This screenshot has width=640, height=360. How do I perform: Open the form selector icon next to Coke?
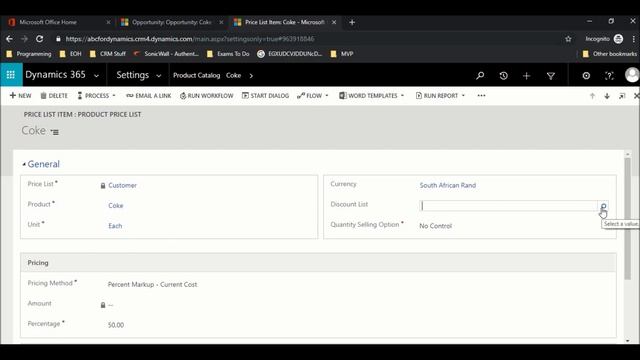pyautogui.click(x=55, y=132)
